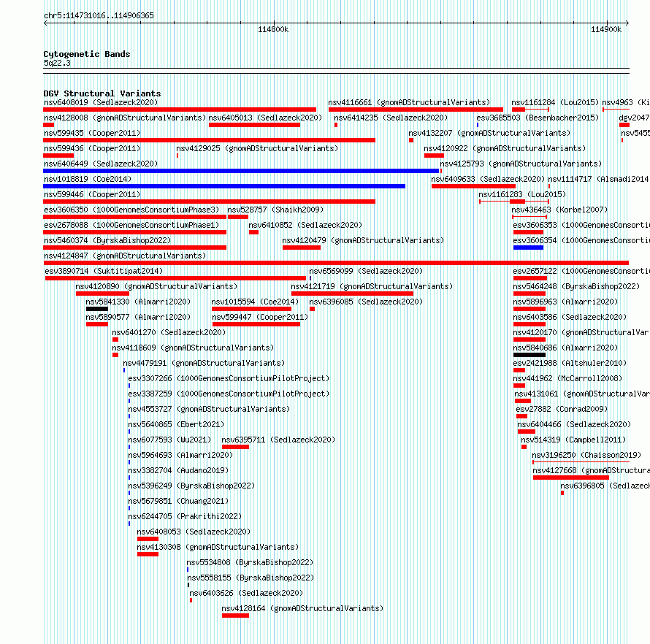Select the nsv5640865 (Ebert2021) label
Image resolution: width=650 pixels, height=644 pixels.
point(176,424)
